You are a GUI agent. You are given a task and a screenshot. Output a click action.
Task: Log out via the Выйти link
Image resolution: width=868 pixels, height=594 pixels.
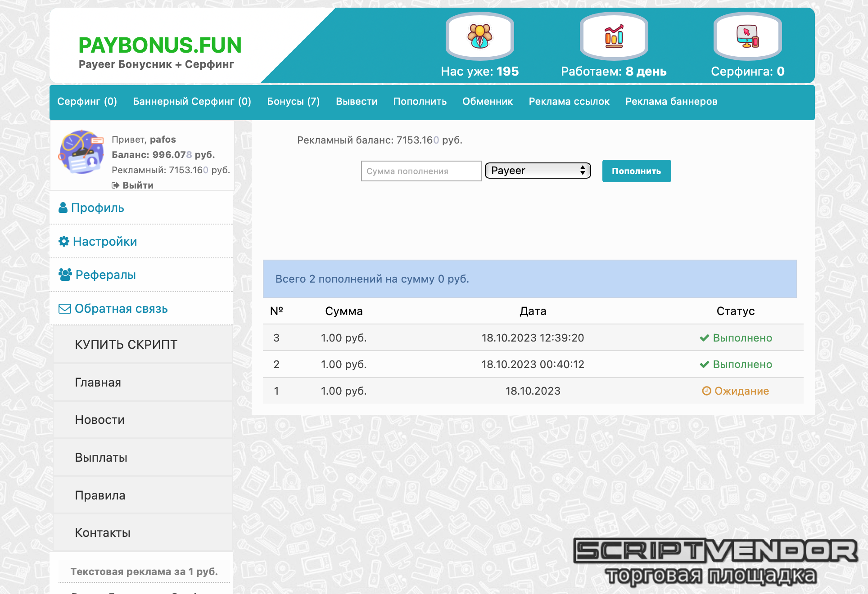pyautogui.click(x=138, y=185)
